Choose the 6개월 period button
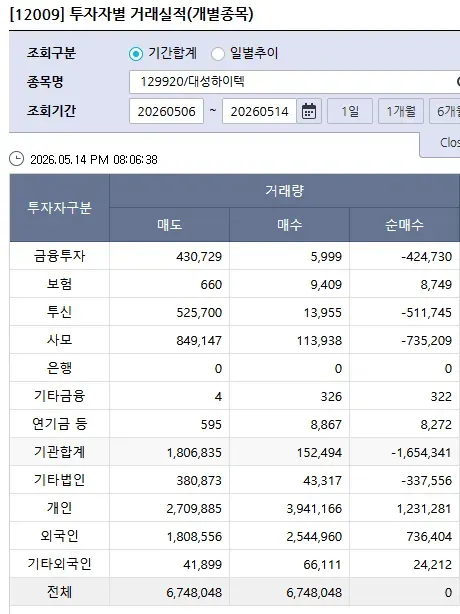 [445, 111]
